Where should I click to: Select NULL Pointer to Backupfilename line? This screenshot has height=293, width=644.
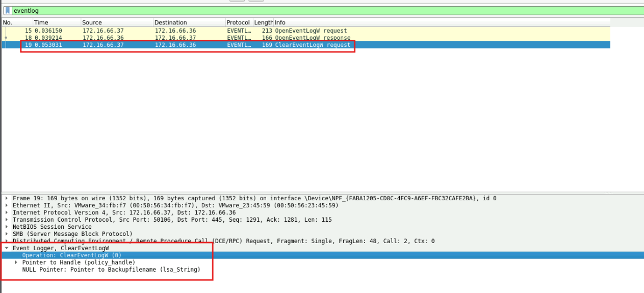[x=111, y=270]
